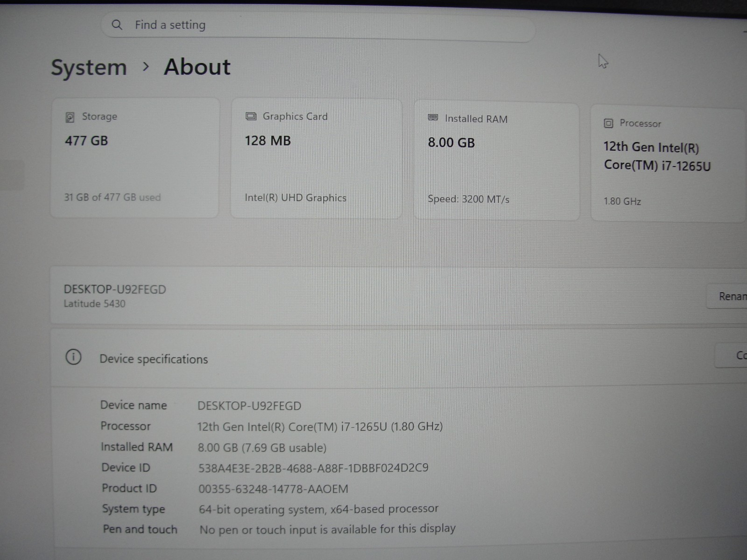
Task: Click the Processor value in device specifications
Action: [320, 427]
